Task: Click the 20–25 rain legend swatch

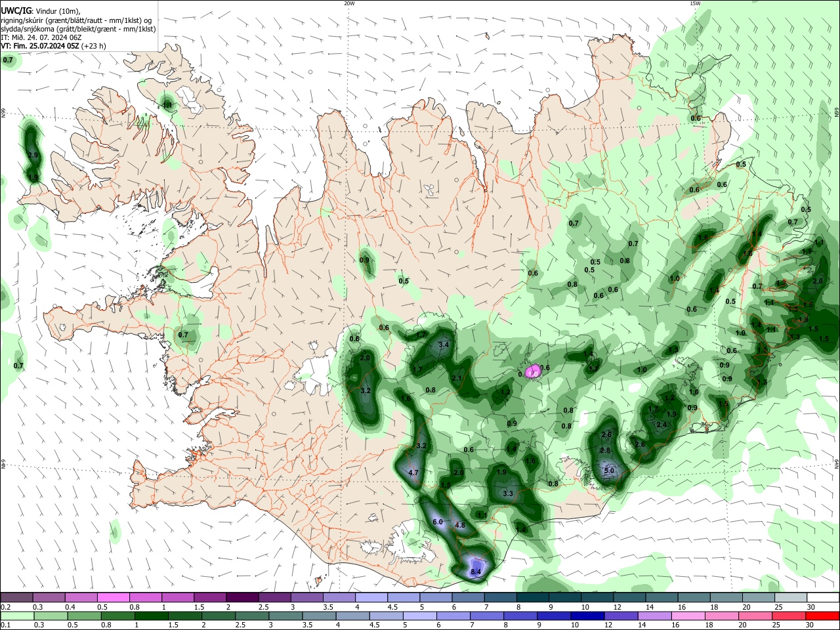Action: pyautogui.click(x=756, y=616)
